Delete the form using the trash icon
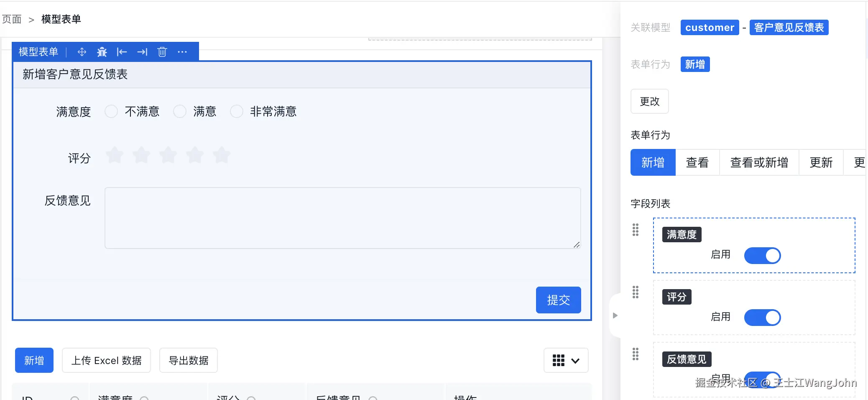 tap(162, 51)
